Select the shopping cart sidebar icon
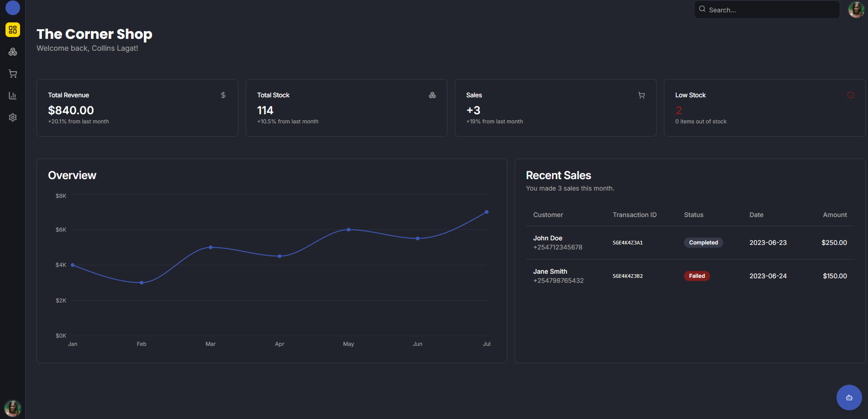868x419 pixels. coord(12,73)
